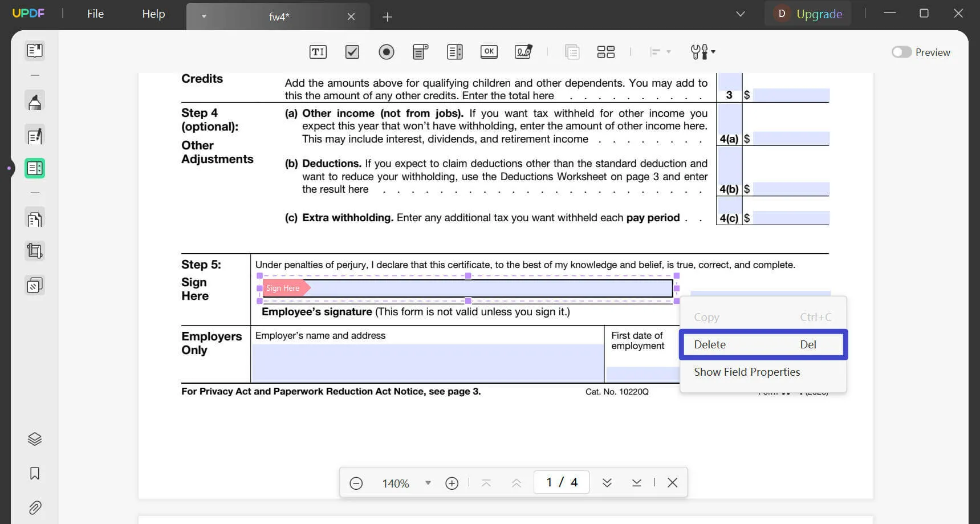Open the File menu

pos(95,14)
